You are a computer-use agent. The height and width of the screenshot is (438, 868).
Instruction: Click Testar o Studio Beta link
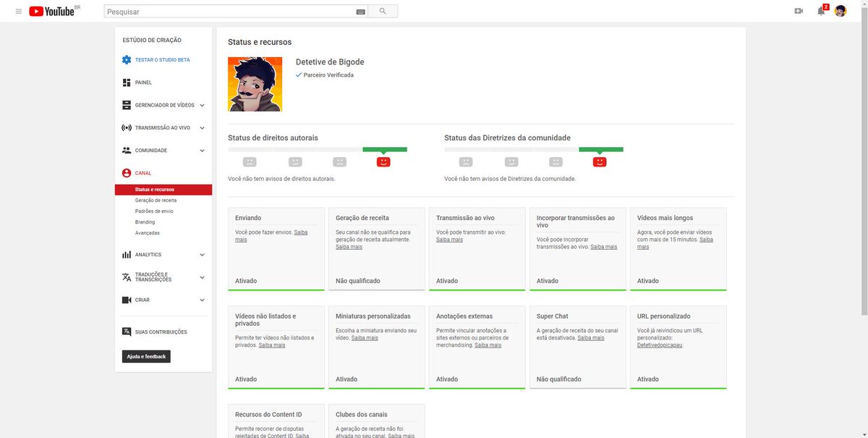(163, 60)
